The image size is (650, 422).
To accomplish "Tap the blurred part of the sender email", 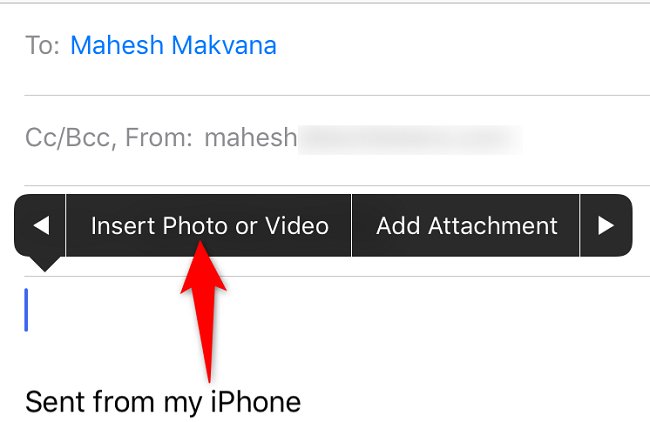I will (x=410, y=139).
